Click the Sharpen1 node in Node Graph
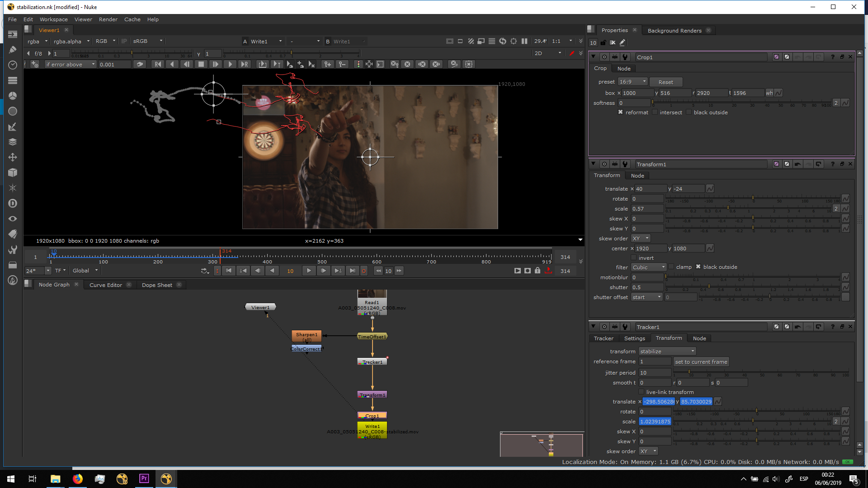This screenshot has width=868, height=488. point(307,336)
